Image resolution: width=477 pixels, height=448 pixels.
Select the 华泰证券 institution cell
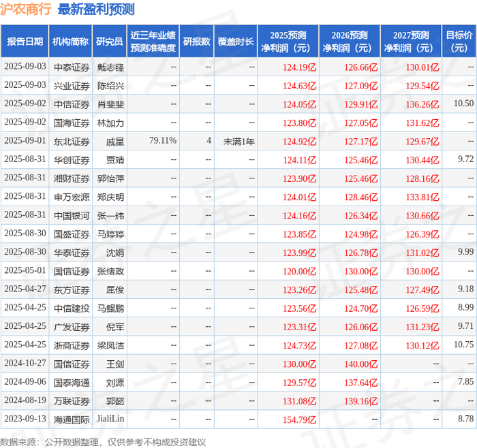pos(72,253)
